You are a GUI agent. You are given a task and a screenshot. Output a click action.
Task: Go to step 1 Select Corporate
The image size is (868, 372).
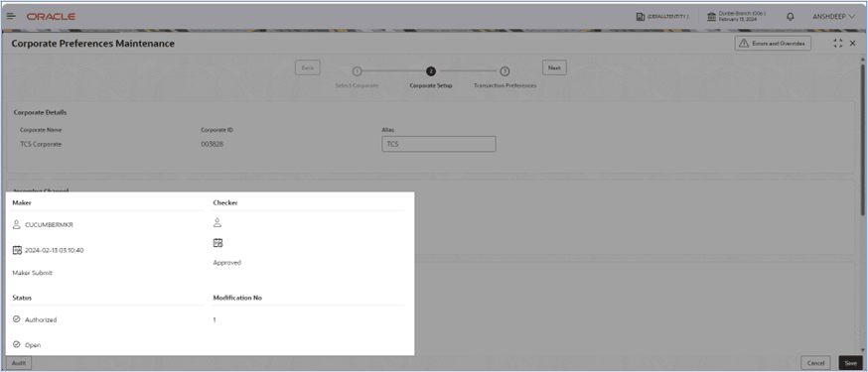(x=358, y=71)
